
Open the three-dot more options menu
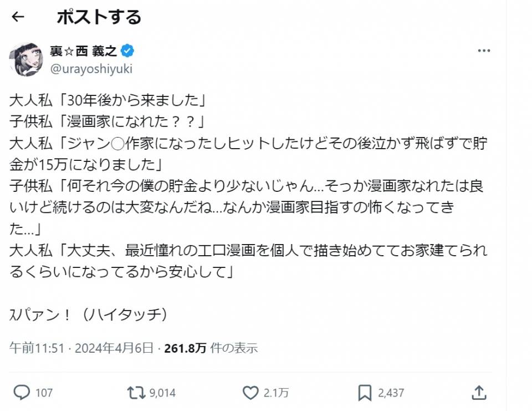point(484,51)
